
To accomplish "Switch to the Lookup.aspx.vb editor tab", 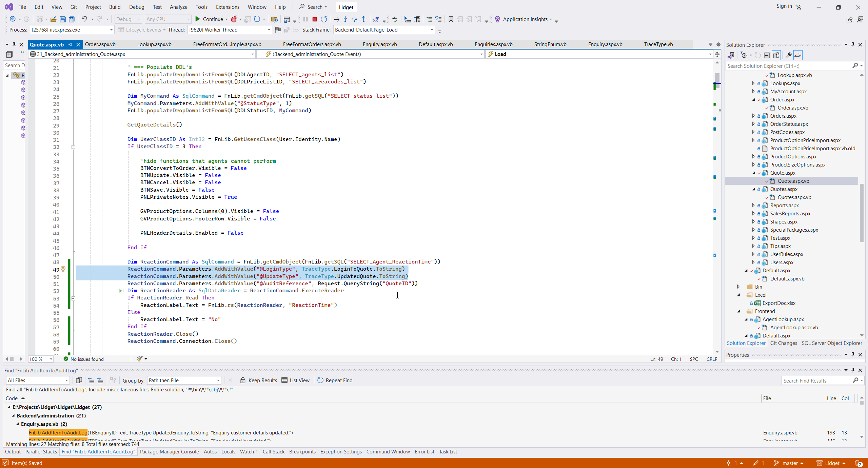I will (x=154, y=44).
